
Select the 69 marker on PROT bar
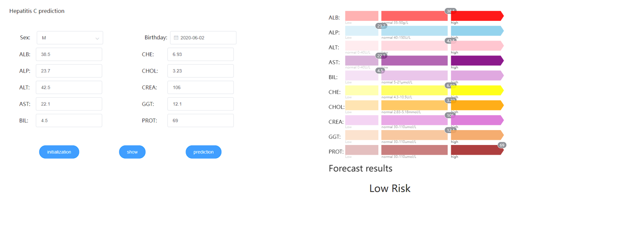click(x=502, y=145)
